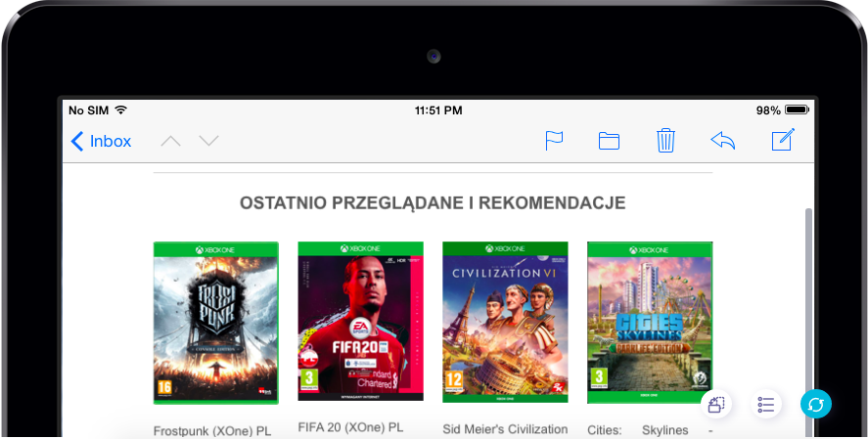The width and height of the screenshot is (868, 439).
Task: Click the resize/copy floating button
Action: [x=717, y=404]
